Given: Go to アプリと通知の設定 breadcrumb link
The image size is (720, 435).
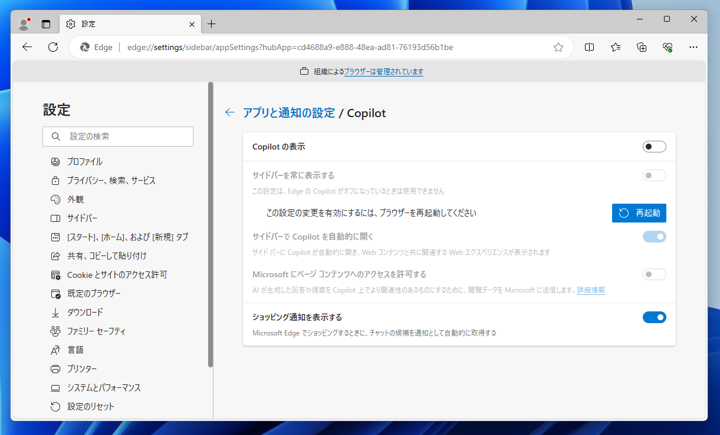Looking at the screenshot, I should (x=289, y=113).
